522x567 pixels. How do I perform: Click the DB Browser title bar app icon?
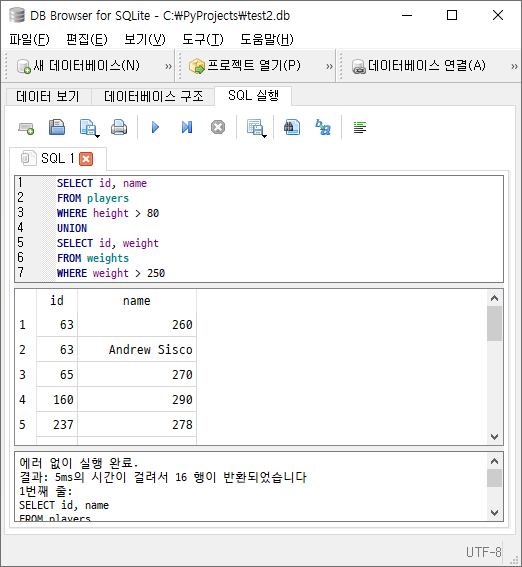coord(17,16)
